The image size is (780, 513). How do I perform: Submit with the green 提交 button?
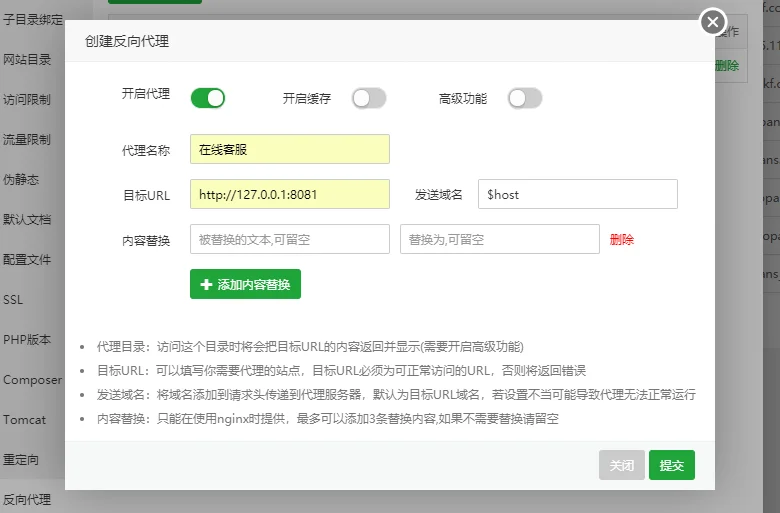(672, 465)
